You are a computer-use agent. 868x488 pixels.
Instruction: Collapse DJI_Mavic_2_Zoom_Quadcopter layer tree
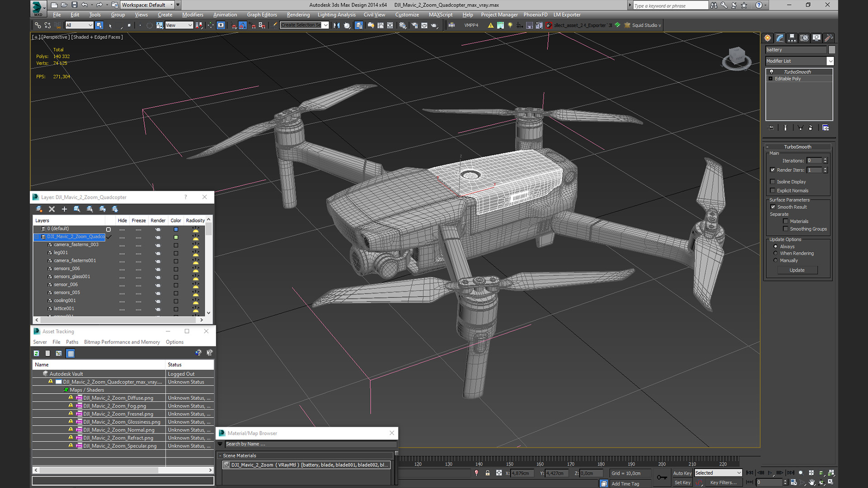pos(38,237)
